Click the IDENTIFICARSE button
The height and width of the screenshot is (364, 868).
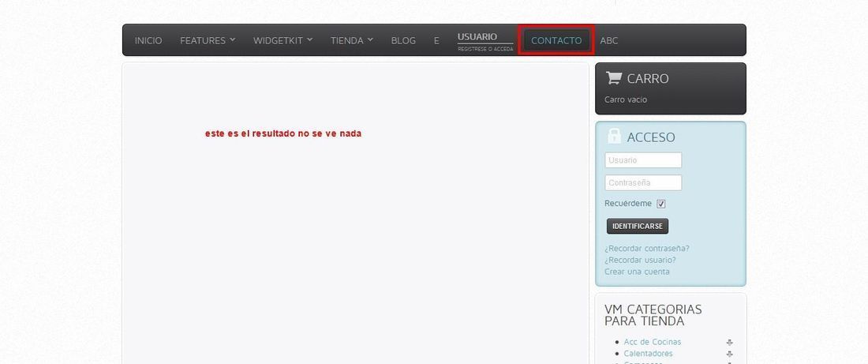638,226
